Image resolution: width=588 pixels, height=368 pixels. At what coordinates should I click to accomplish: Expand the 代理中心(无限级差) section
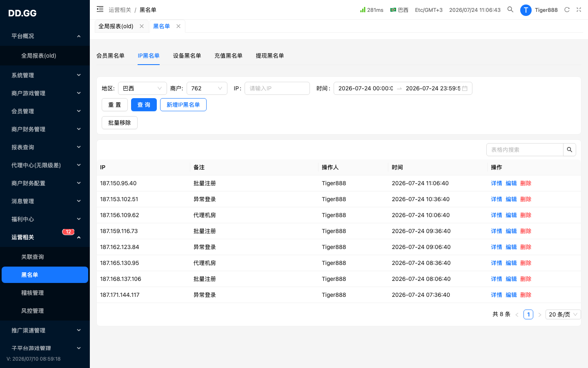point(45,165)
